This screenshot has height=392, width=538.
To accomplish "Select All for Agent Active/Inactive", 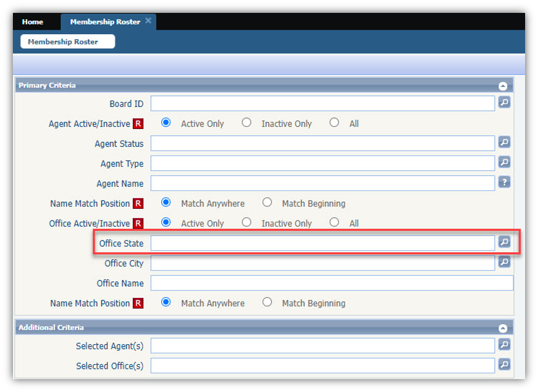I will point(334,122).
